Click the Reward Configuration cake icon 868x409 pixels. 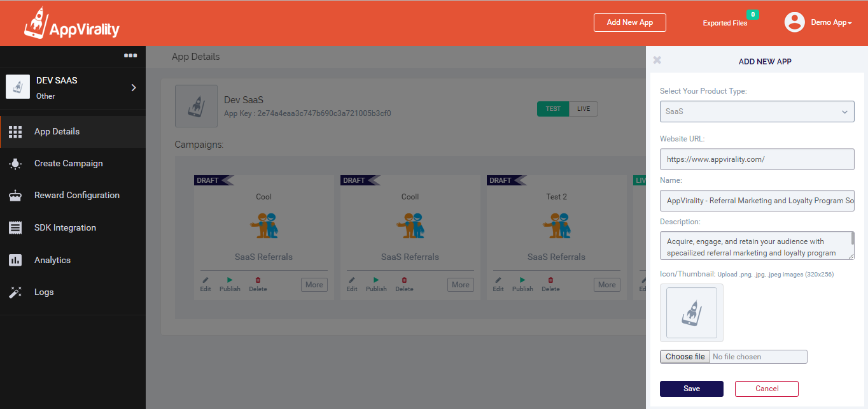pyautogui.click(x=15, y=196)
